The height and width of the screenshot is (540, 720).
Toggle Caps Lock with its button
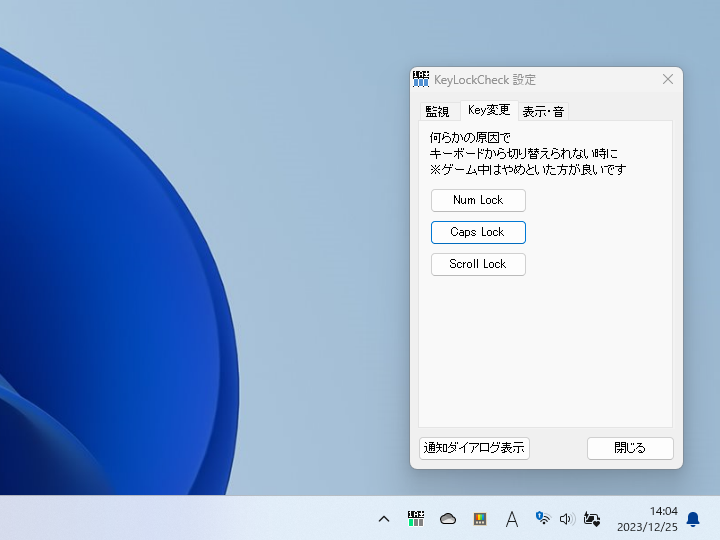pos(478,232)
